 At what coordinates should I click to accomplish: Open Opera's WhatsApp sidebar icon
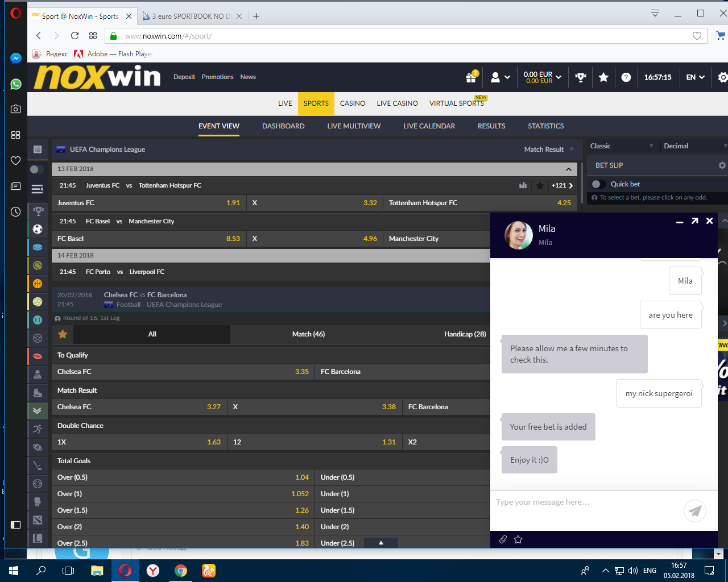[x=16, y=84]
